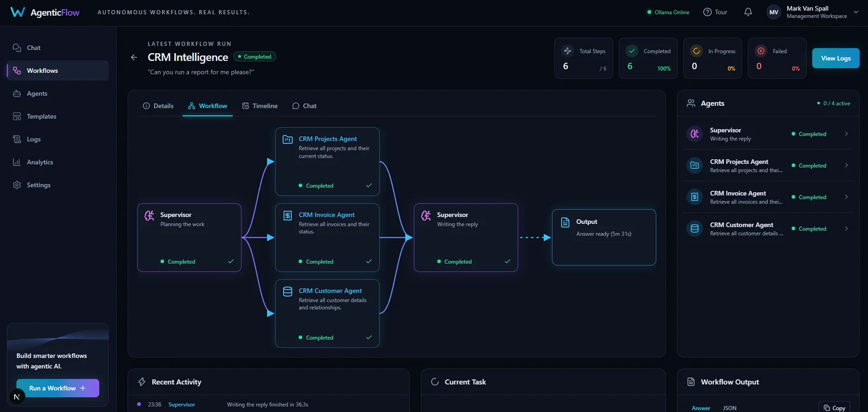Click the Output document icon
Screen dimensions: 868x412
click(x=565, y=222)
